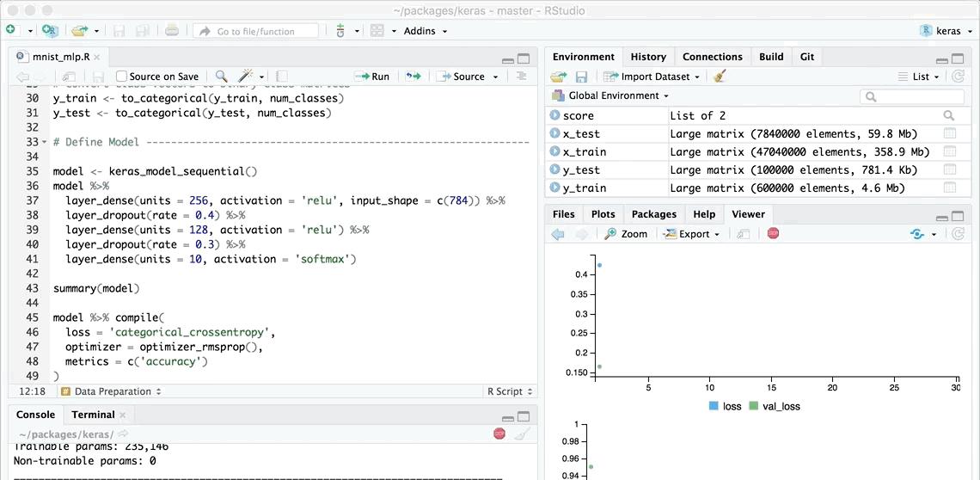Click the Re-run previous region icon
Viewport: 980px width, 480px height.
(x=413, y=77)
